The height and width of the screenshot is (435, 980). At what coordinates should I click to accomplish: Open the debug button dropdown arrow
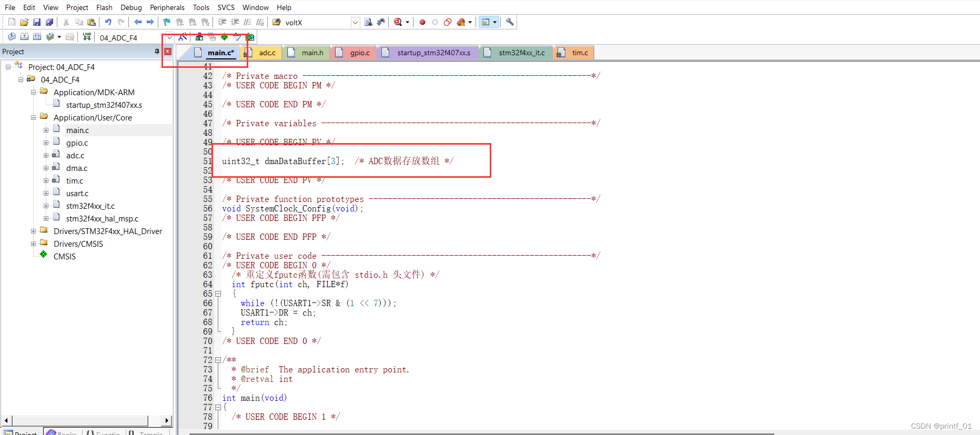coord(407,22)
